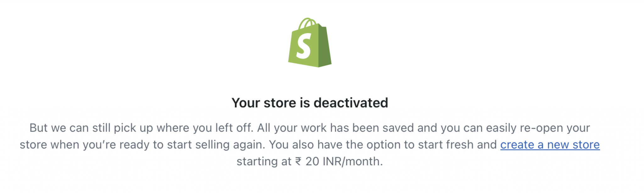The height and width of the screenshot is (193, 644).
Task: Open the create a new store link
Action: click(550, 145)
